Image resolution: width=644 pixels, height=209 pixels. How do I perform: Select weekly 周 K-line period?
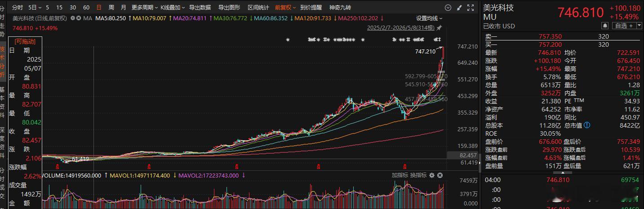(x=111, y=8)
